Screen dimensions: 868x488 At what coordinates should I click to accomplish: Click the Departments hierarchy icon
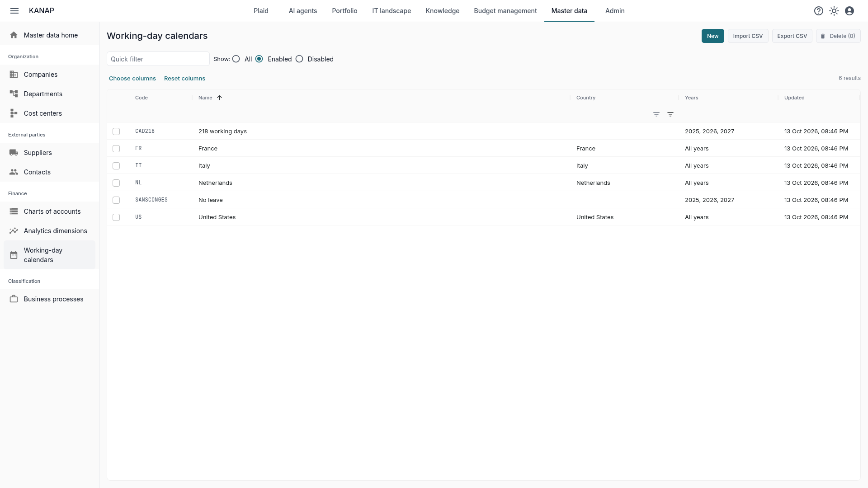pyautogui.click(x=14, y=94)
